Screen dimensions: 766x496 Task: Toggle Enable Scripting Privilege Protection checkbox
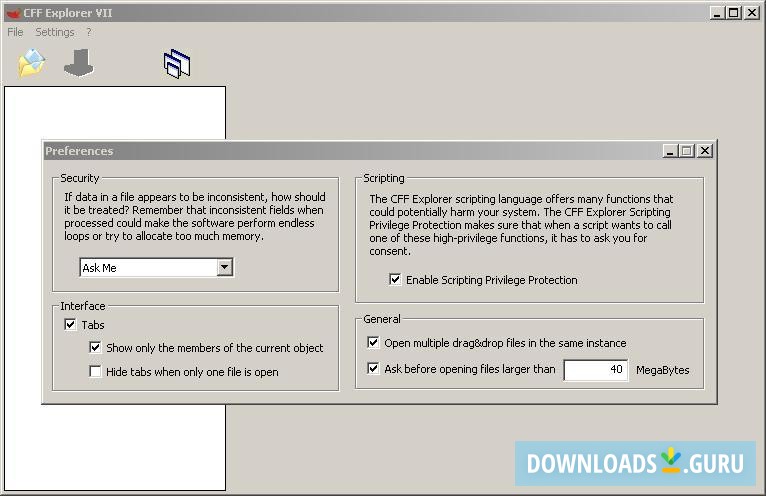(x=395, y=280)
